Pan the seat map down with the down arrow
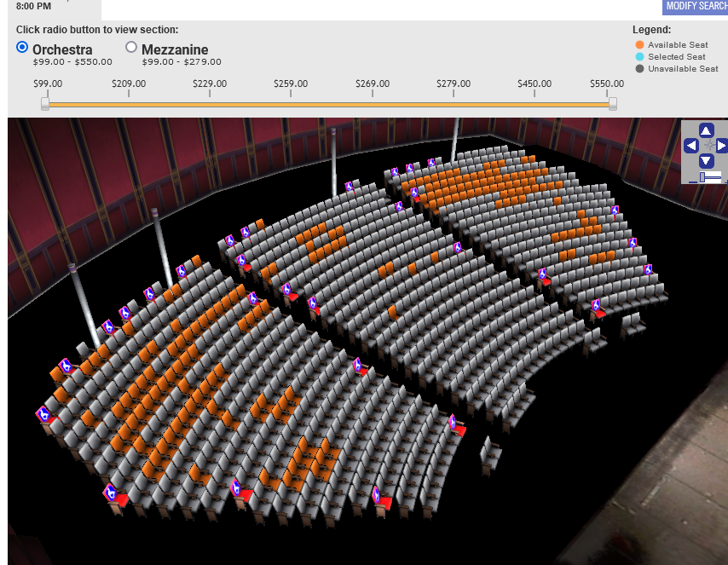 pyautogui.click(x=706, y=161)
